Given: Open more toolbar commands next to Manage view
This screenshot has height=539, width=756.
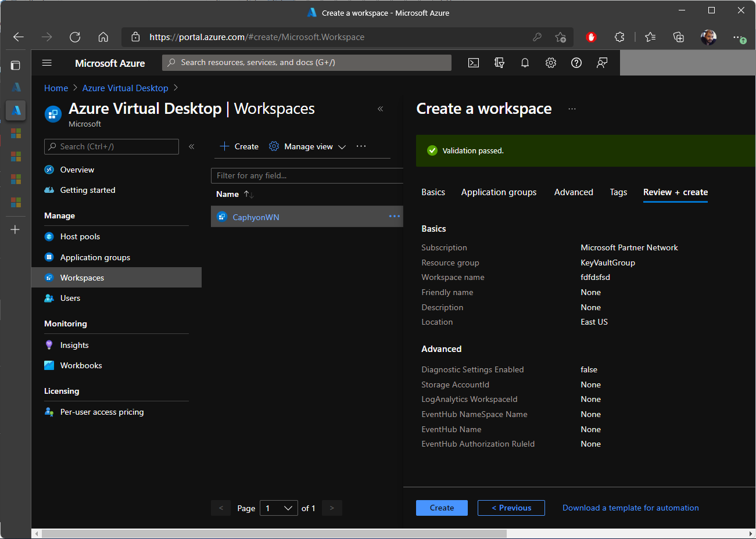Looking at the screenshot, I should pyautogui.click(x=361, y=146).
